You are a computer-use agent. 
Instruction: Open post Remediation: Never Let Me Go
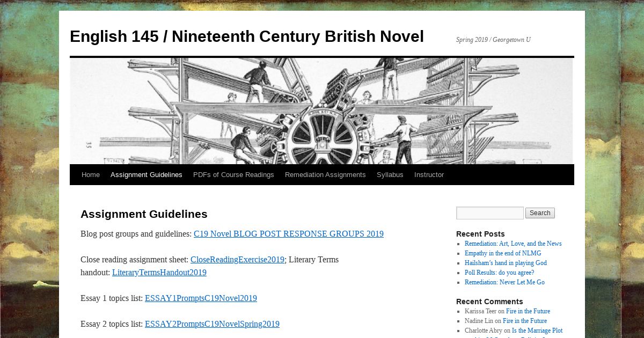tap(504, 282)
